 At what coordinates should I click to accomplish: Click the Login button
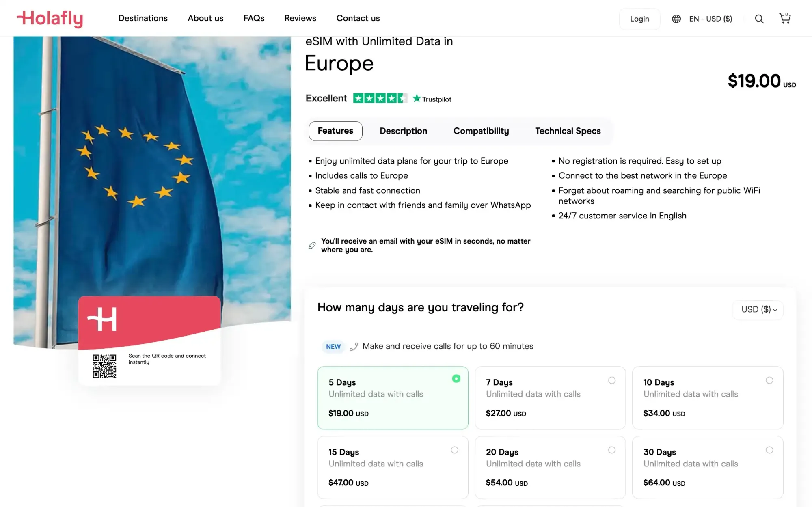click(639, 19)
